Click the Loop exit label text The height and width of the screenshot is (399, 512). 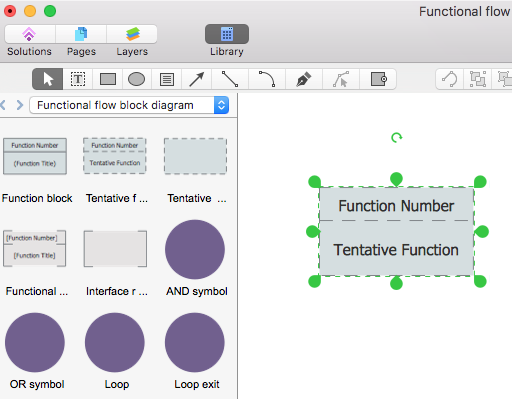pyautogui.click(x=197, y=384)
